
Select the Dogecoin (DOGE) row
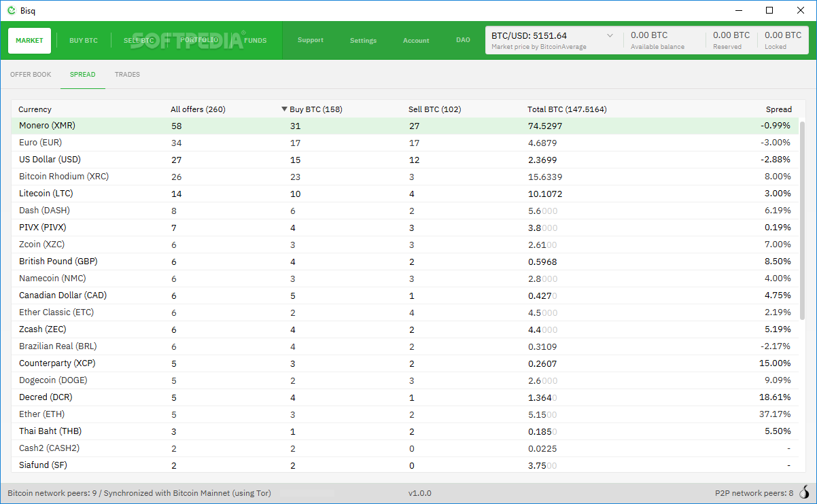(x=404, y=380)
